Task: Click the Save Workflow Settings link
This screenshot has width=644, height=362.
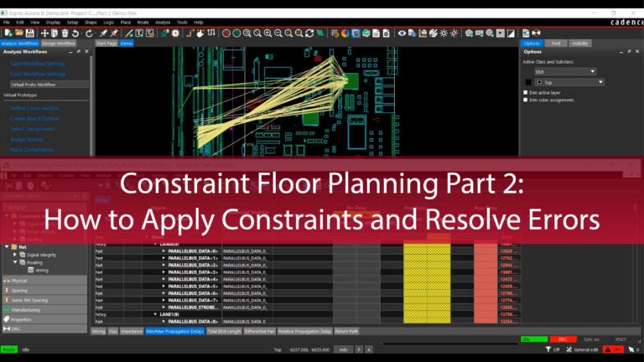Action: [x=38, y=64]
